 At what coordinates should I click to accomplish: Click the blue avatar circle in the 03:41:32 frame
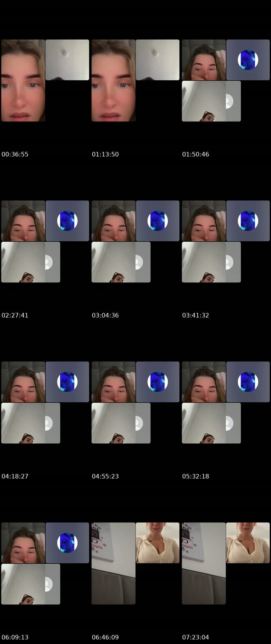click(248, 221)
